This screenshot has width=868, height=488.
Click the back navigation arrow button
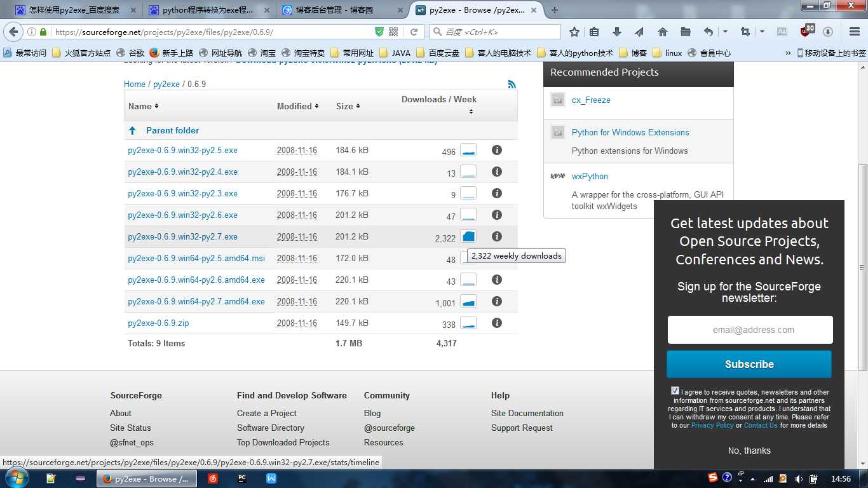pyautogui.click(x=14, y=32)
